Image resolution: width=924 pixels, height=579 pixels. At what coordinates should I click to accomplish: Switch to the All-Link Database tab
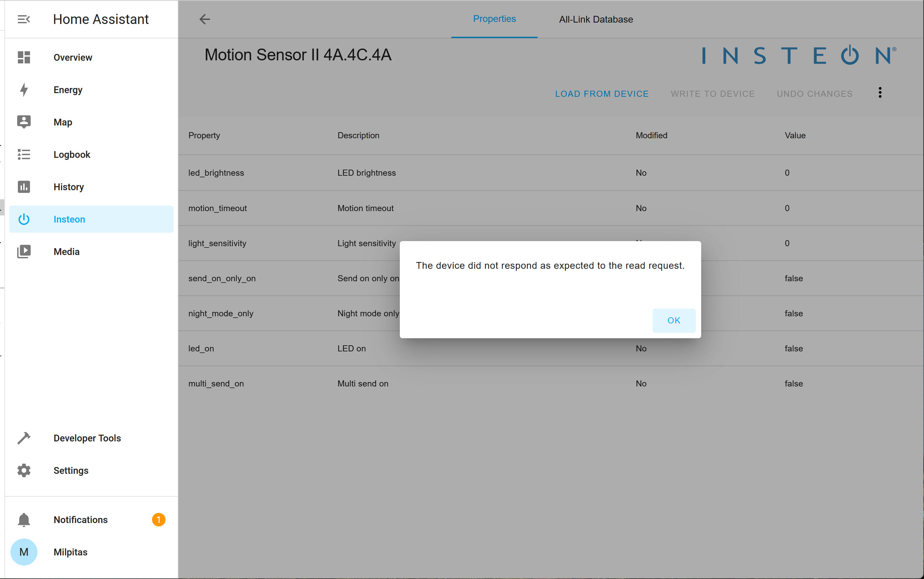[595, 19]
